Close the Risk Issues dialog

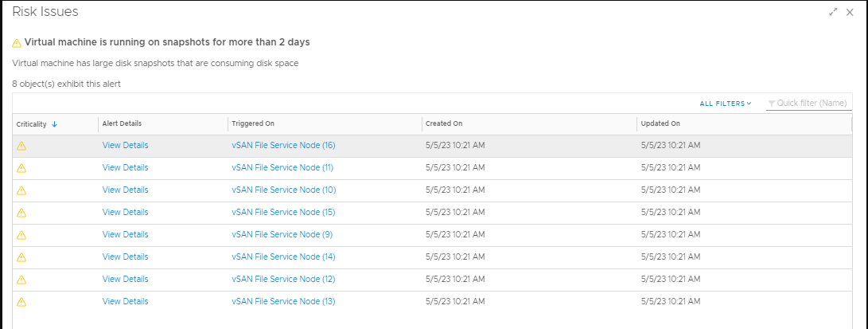point(850,12)
